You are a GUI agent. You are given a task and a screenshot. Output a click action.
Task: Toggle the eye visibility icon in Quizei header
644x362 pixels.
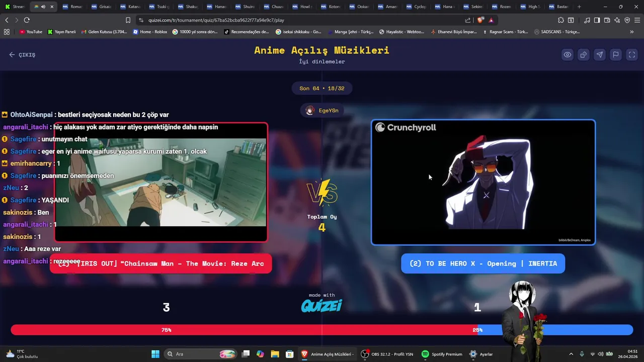(567, 55)
